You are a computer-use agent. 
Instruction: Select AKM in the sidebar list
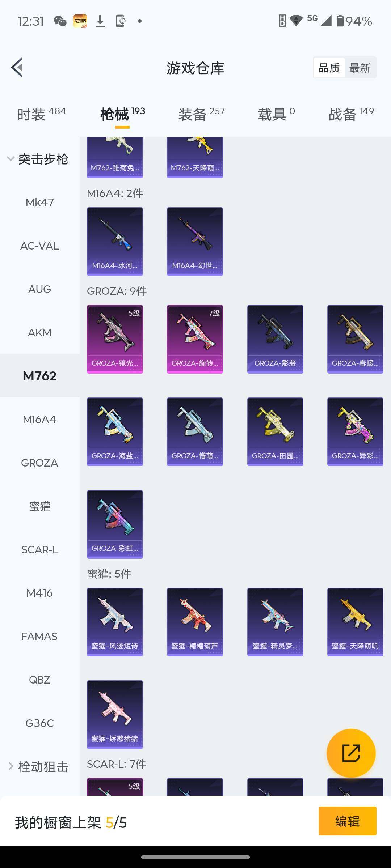click(40, 332)
